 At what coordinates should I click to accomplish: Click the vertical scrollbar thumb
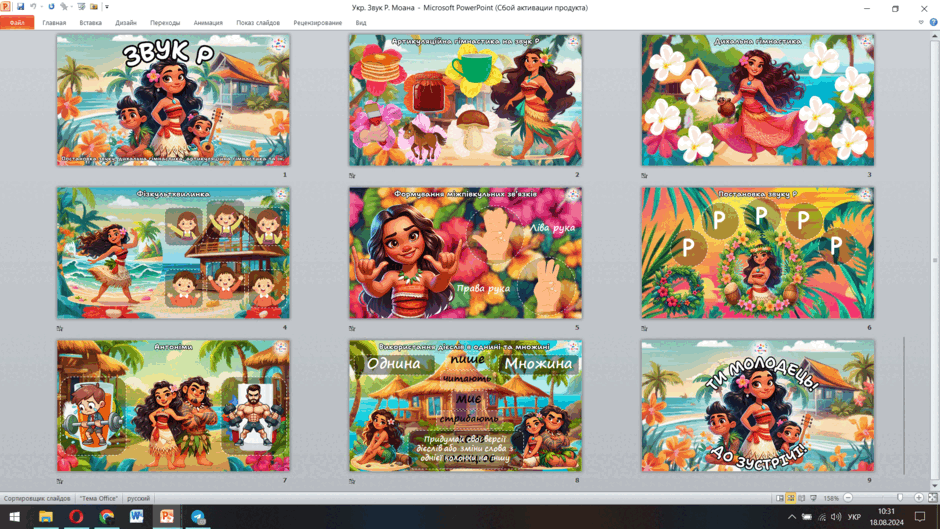[935, 260]
